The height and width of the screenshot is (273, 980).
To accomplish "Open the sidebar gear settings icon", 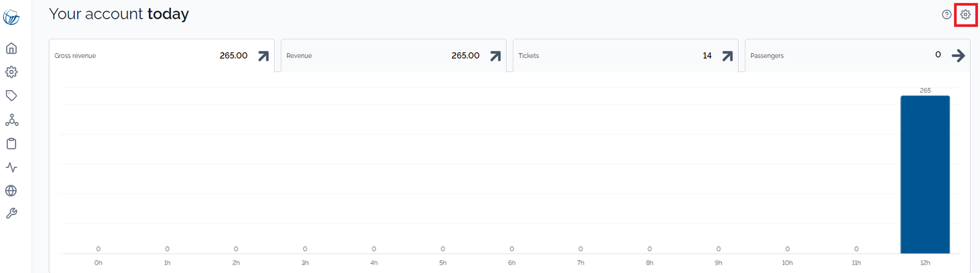I will tap(11, 72).
